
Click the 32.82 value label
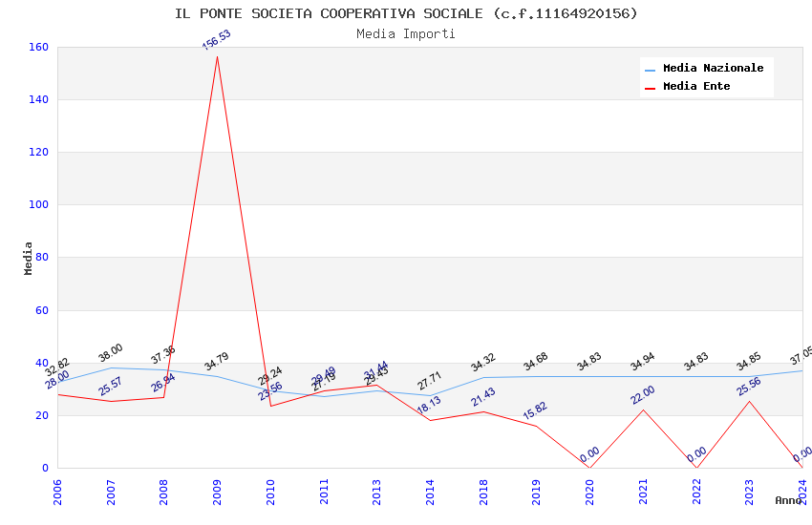(57, 367)
